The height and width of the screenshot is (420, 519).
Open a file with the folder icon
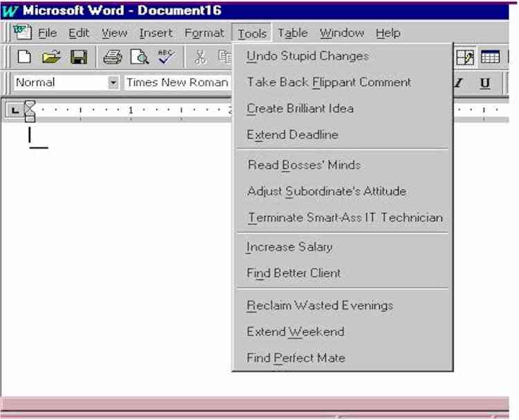51,57
